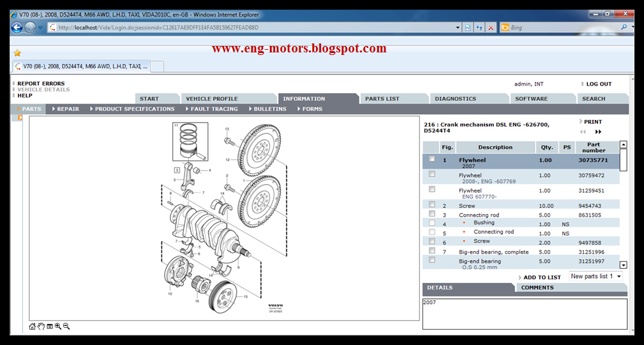Click Internet Explorer back button
Screen dimensions: 644x345
pos(17,27)
